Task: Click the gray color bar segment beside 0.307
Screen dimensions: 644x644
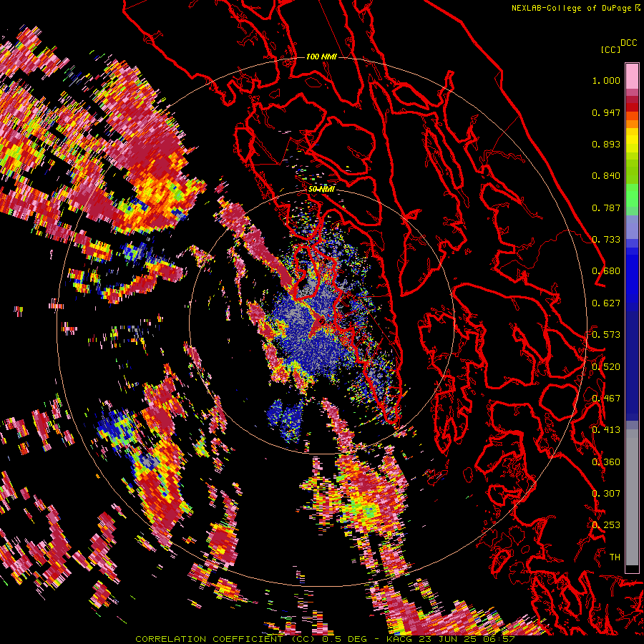Action: coord(632,497)
